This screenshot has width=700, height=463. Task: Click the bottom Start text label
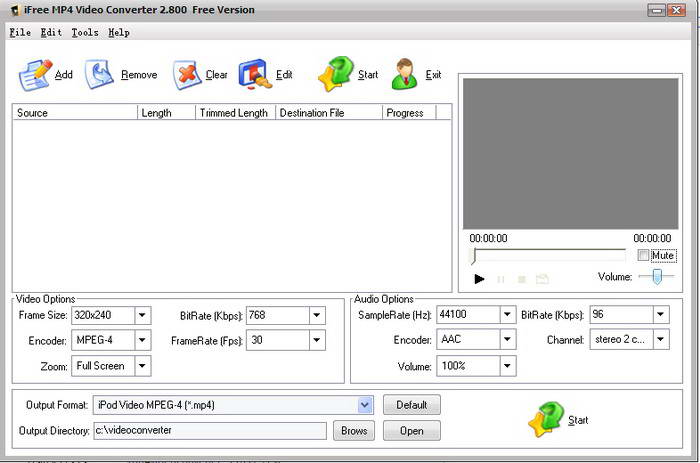578,420
